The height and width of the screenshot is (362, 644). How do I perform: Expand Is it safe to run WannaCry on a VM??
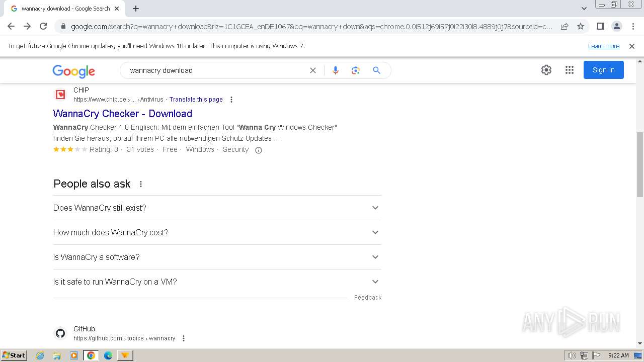(x=217, y=282)
